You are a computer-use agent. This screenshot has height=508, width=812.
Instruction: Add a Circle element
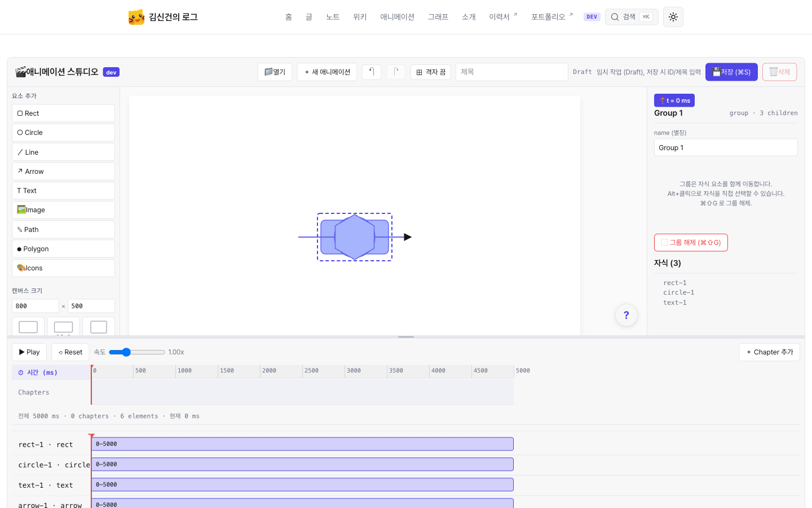coord(63,133)
